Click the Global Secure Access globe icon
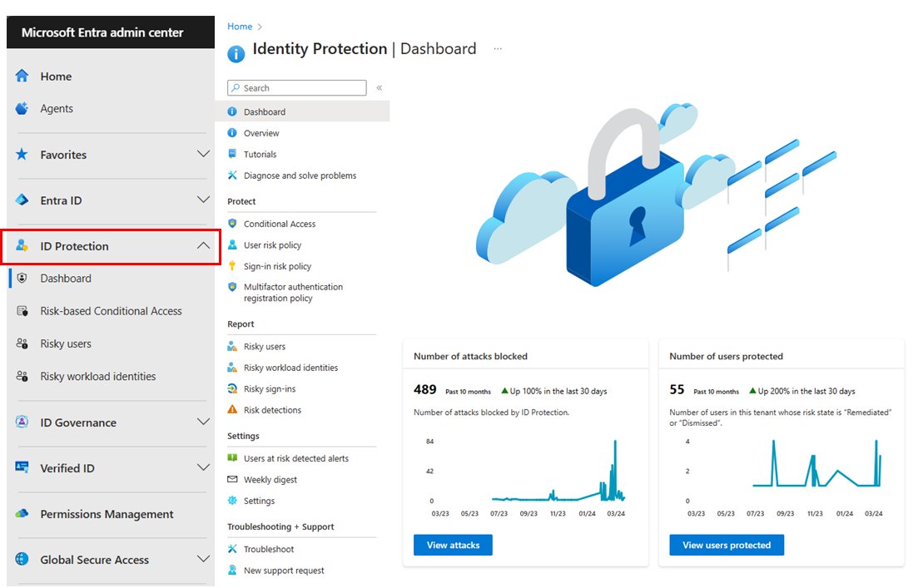The width and height of the screenshot is (918, 588). pyautogui.click(x=22, y=559)
